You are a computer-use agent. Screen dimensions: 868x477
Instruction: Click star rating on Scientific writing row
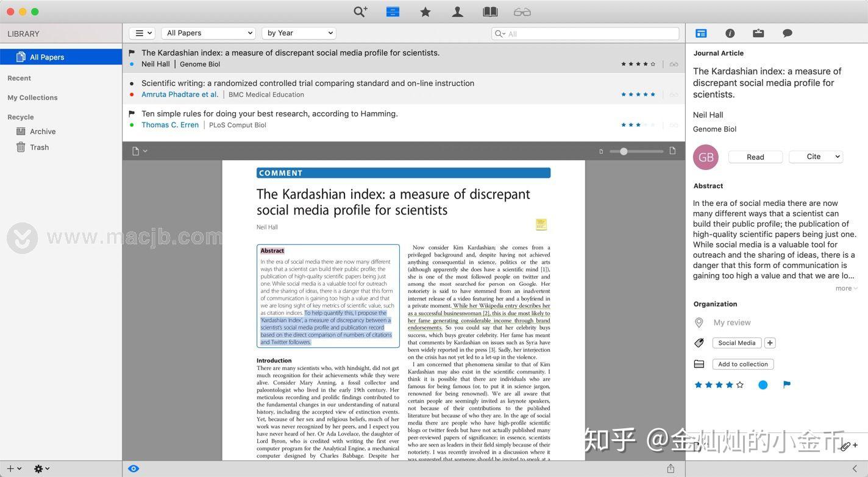pos(638,94)
